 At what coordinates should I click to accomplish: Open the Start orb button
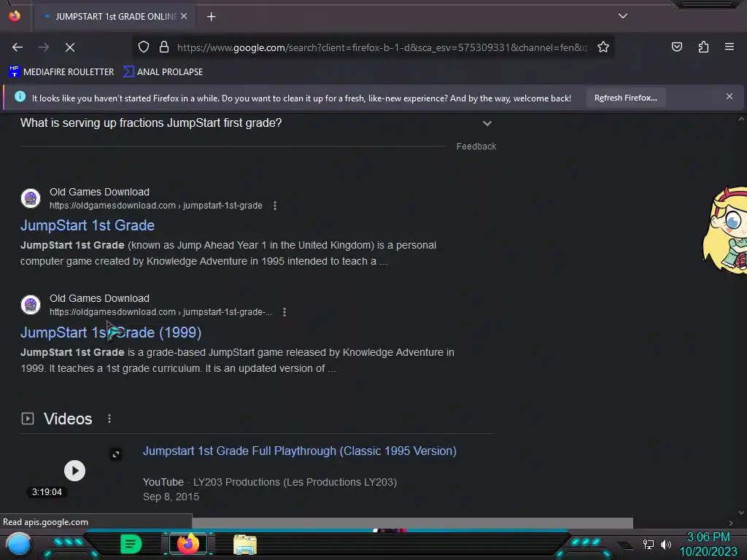(19, 544)
